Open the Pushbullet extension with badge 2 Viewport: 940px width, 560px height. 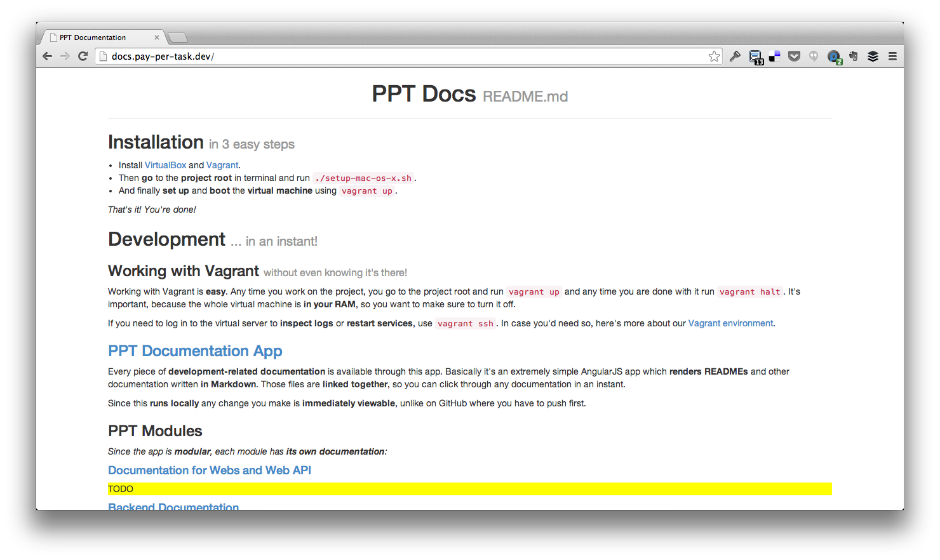click(x=835, y=57)
